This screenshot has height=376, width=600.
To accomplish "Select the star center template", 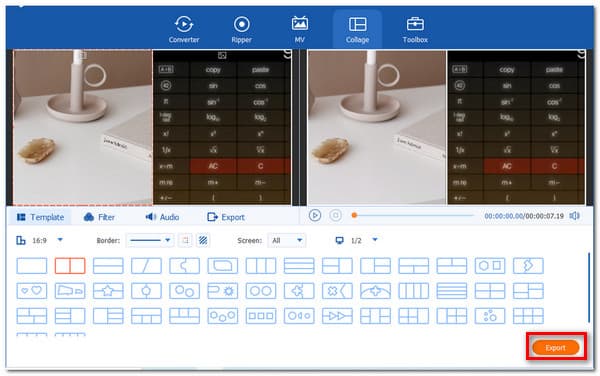I will 108,291.
